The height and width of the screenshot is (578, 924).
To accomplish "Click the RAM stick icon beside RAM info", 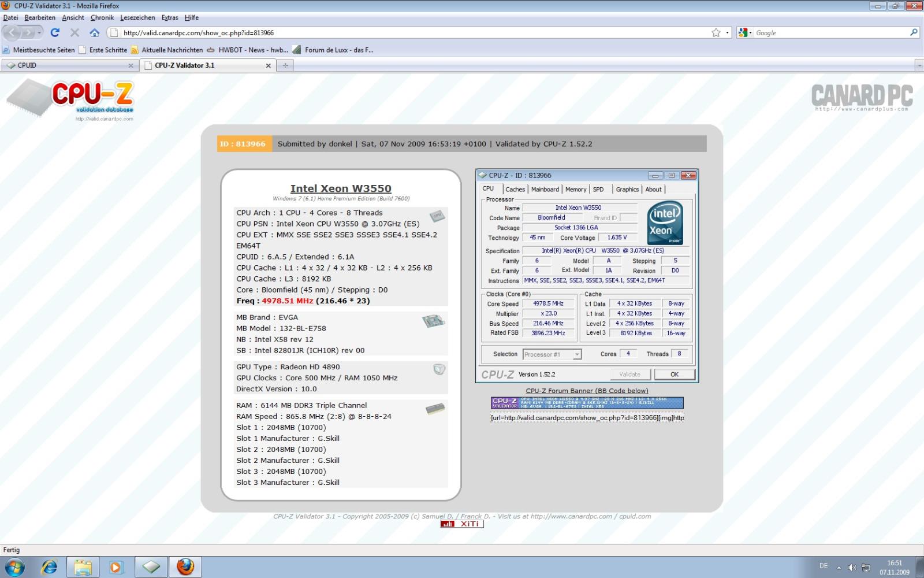I will click(x=435, y=409).
